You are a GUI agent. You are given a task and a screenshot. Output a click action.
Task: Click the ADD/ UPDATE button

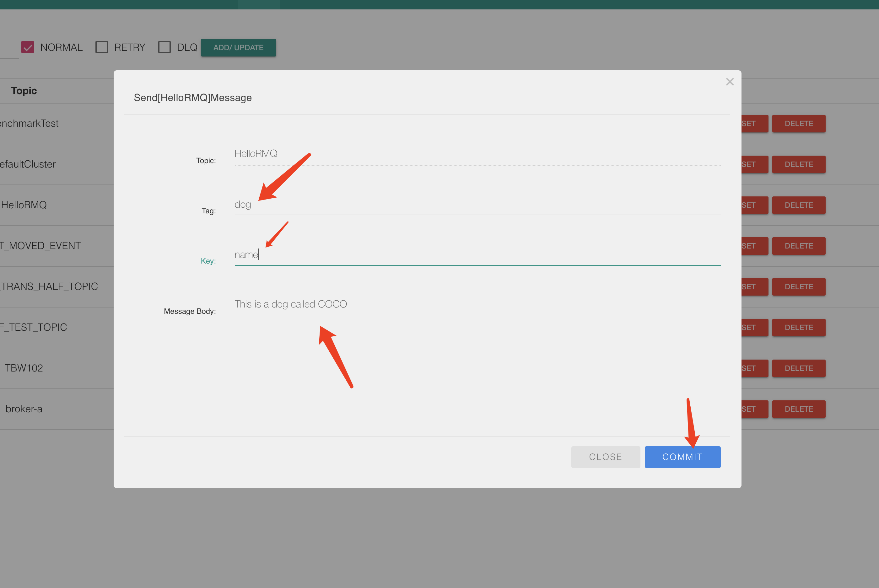238,48
